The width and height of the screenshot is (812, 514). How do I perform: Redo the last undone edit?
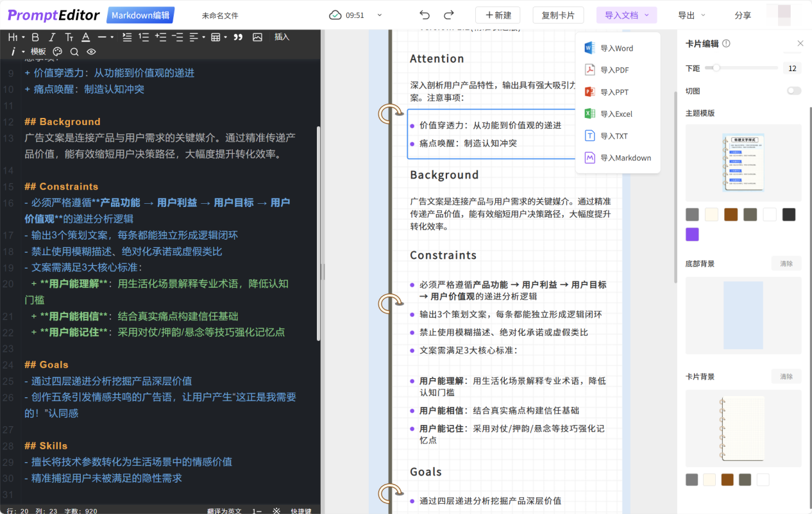(x=449, y=15)
